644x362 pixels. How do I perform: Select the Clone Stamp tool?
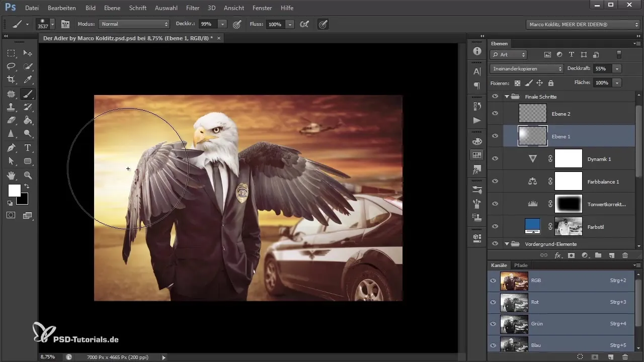coord(11,107)
